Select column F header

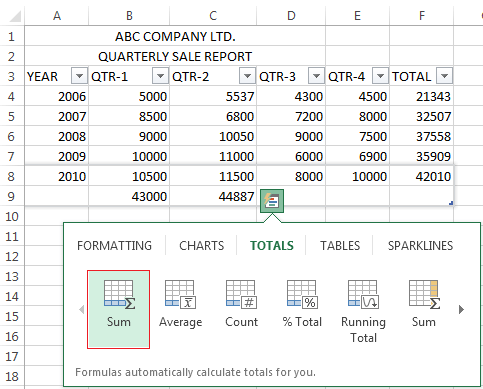422,16
